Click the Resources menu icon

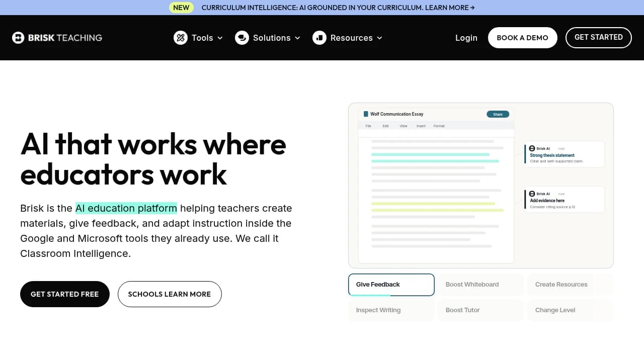pos(319,38)
